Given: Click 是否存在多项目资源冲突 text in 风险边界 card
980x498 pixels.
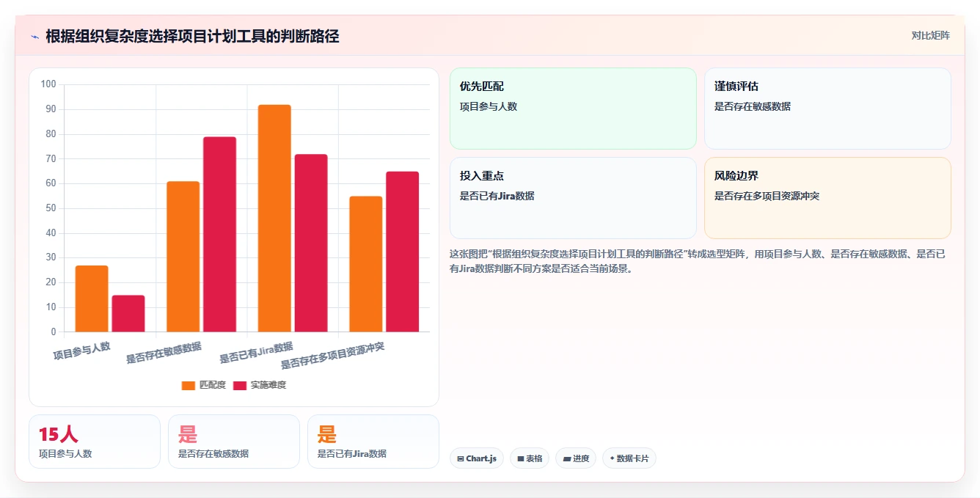Looking at the screenshot, I should point(767,196).
